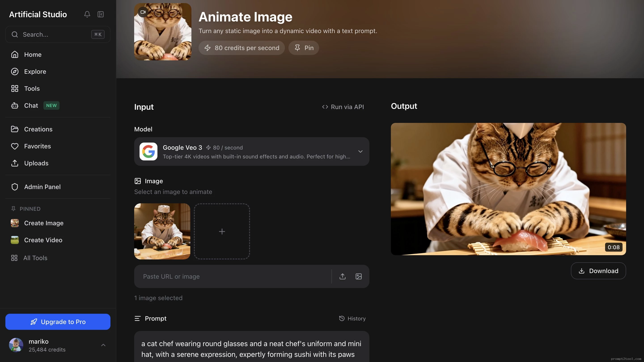Click the Run via API code icon
The image size is (644, 362).
(325, 107)
